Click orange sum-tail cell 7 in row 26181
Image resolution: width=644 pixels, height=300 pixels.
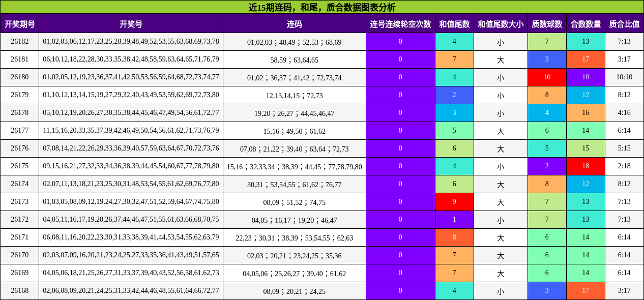pyautogui.click(x=454, y=59)
